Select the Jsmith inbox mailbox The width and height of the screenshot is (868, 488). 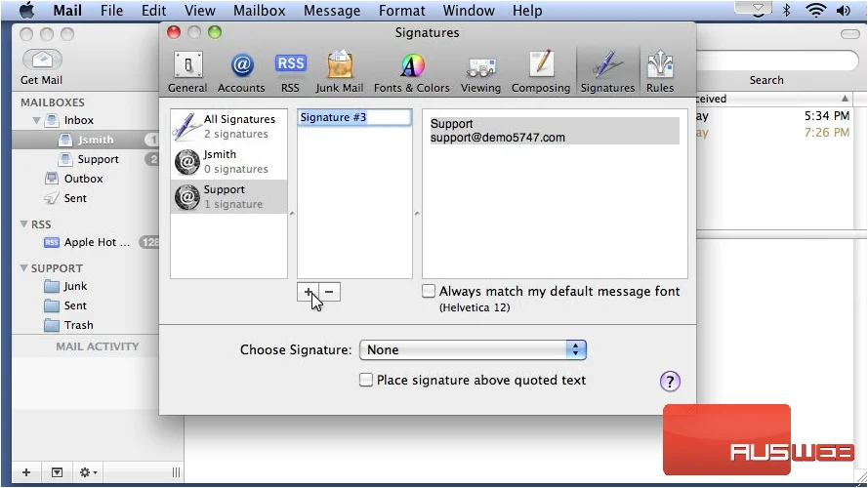click(85, 140)
